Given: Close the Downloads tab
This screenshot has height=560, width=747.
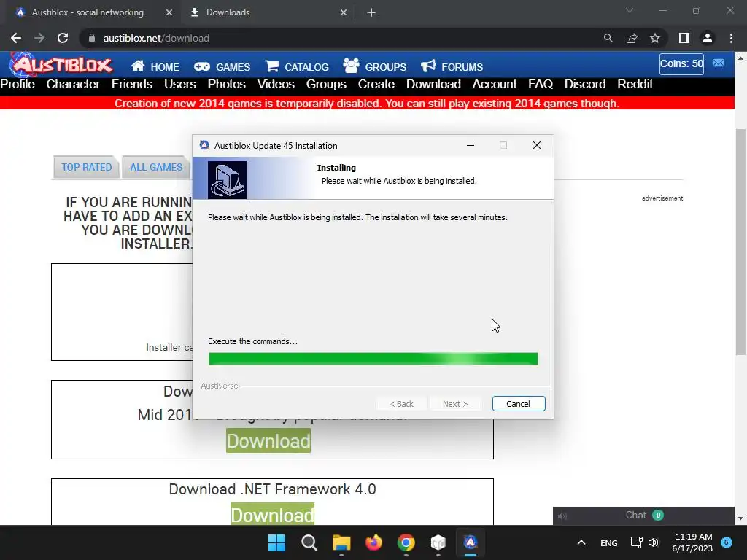Looking at the screenshot, I should 344,12.
